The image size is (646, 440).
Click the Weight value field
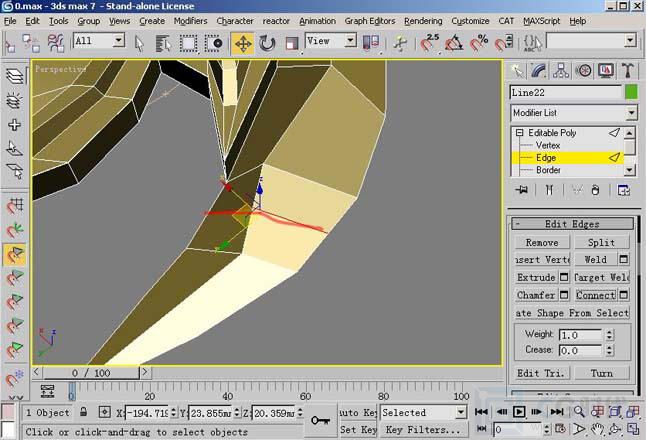[x=580, y=335]
